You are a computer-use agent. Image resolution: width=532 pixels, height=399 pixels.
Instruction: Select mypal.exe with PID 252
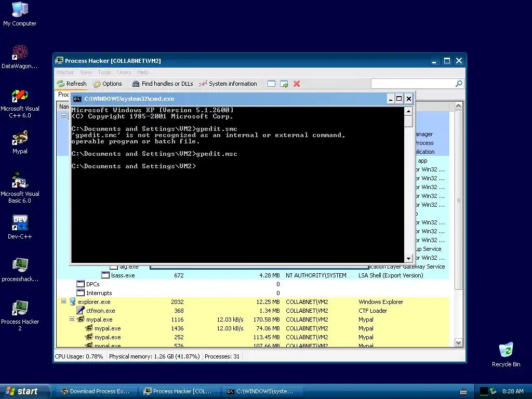tap(253, 337)
